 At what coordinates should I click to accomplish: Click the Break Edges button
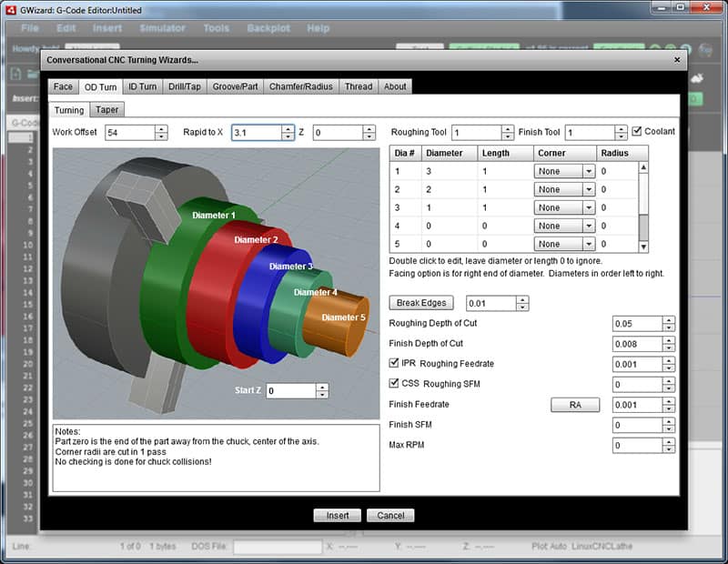click(x=420, y=303)
